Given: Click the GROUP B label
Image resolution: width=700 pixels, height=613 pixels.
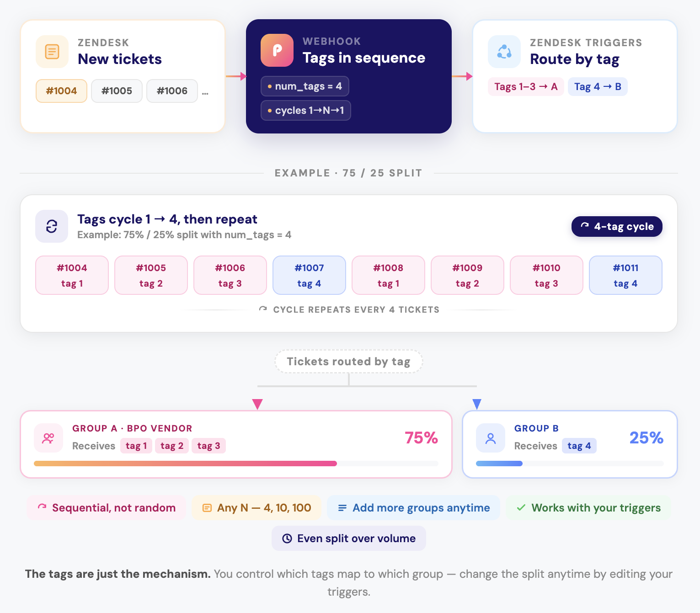Looking at the screenshot, I should pos(536,428).
